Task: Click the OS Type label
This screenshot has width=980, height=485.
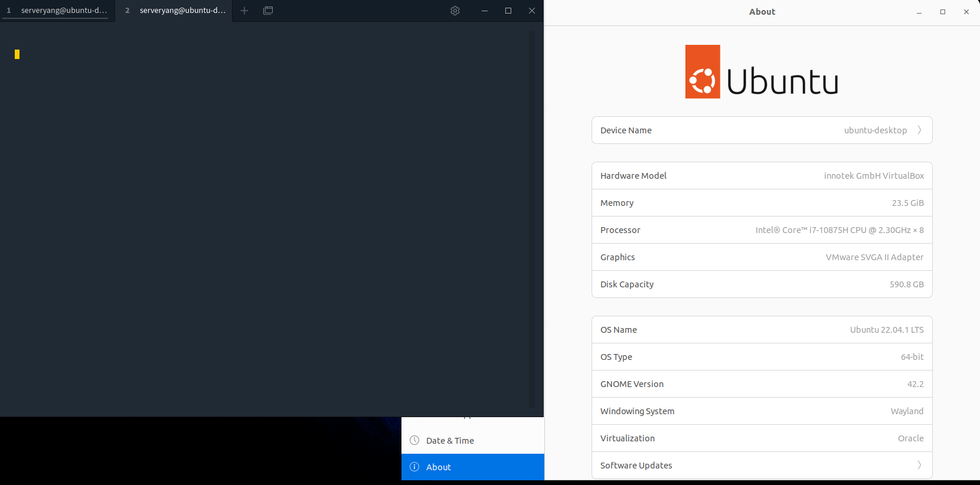Action: [x=616, y=357]
